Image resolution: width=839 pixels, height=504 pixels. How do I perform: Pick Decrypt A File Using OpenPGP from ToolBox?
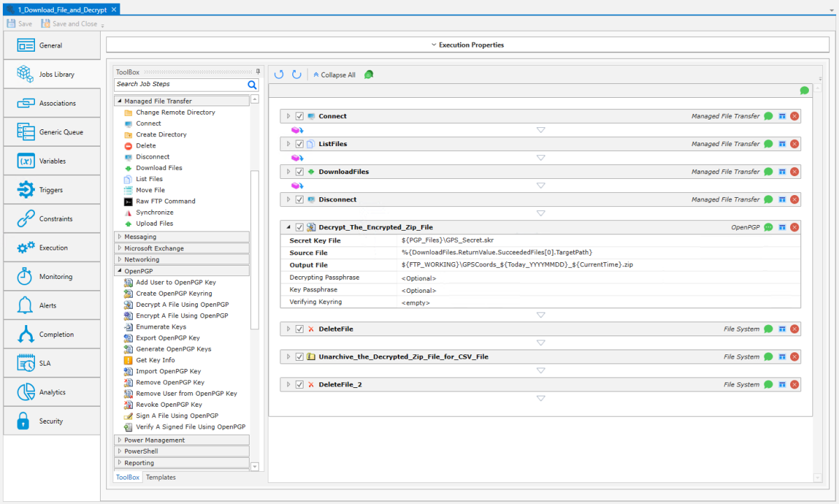[x=182, y=305]
